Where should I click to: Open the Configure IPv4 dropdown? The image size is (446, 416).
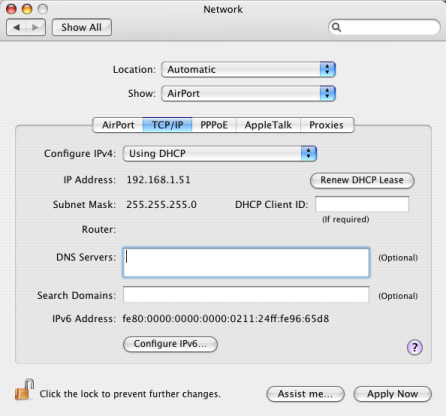point(220,154)
